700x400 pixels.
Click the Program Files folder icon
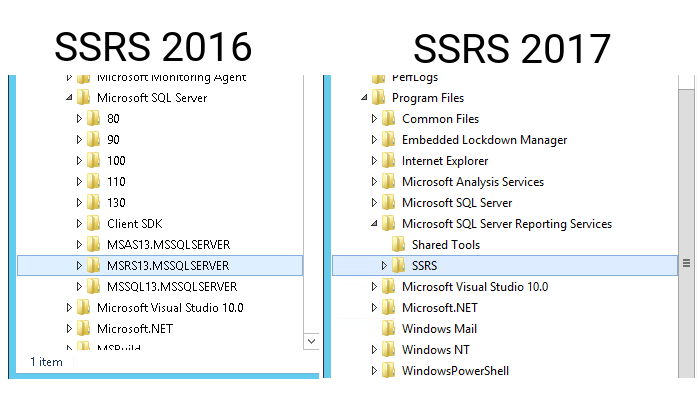click(x=378, y=97)
